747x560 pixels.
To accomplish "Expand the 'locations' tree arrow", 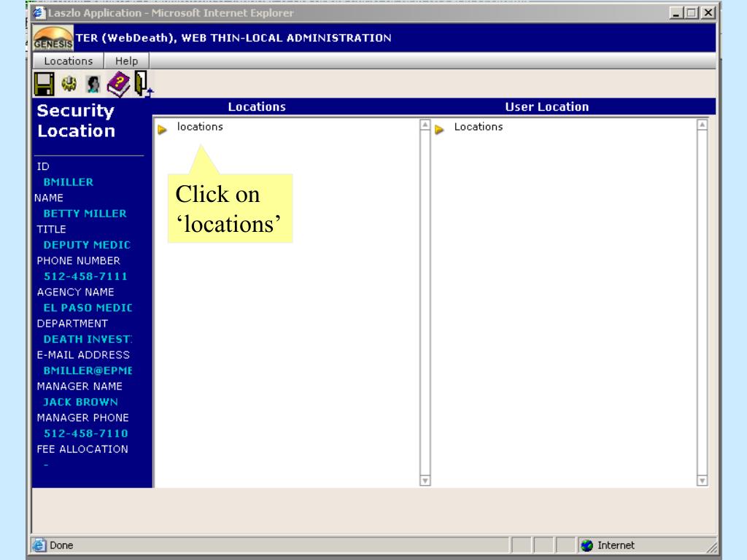I will (163, 129).
